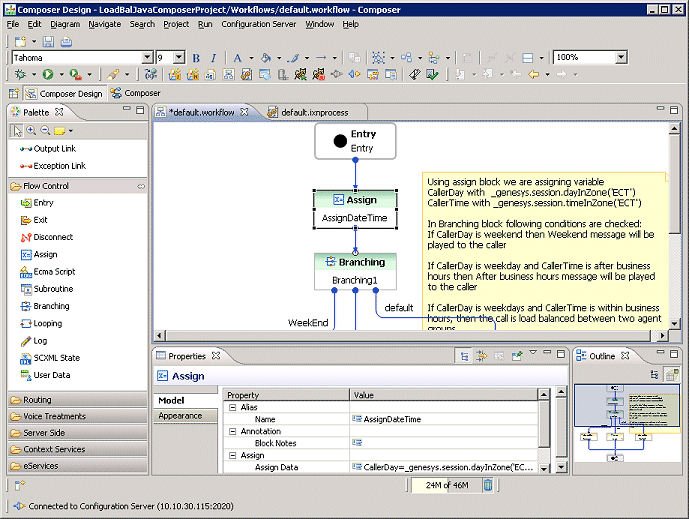Click the Debug bug icon
689x519 pixels.
[x=20, y=74]
